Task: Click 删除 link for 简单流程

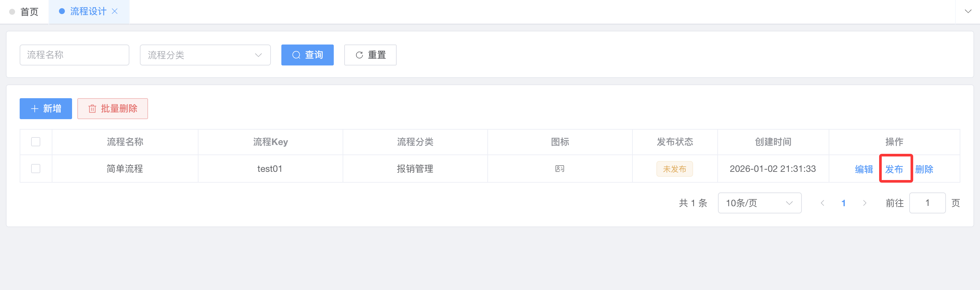Action: pyautogui.click(x=924, y=169)
